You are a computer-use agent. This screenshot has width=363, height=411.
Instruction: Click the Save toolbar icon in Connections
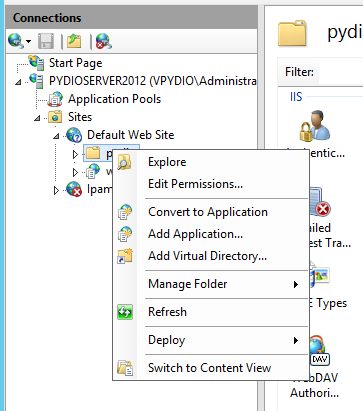pos(46,41)
